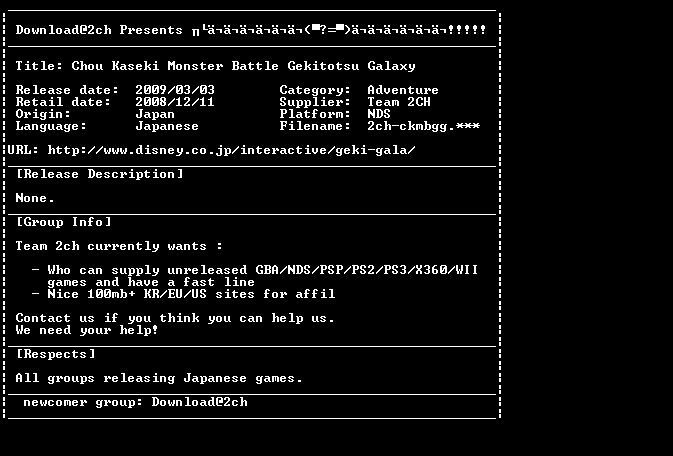Click the 'Language:' label

coord(51,126)
